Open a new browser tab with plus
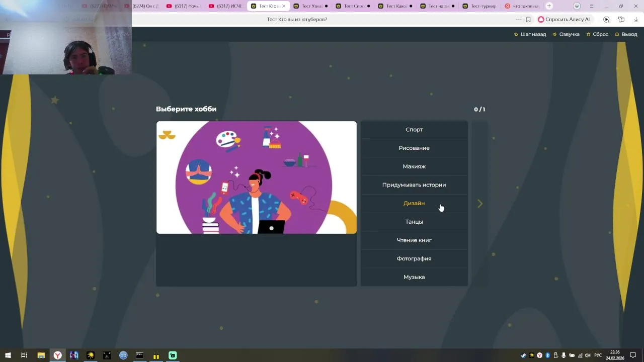Image resolution: width=644 pixels, height=362 pixels. click(x=549, y=6)
